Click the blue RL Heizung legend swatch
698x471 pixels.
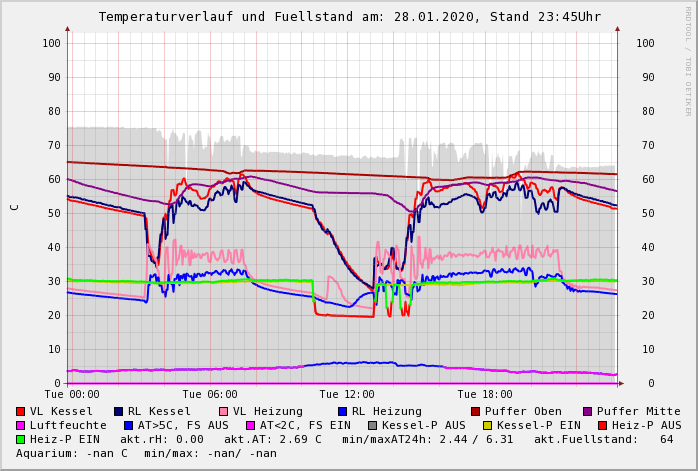click(x=342, y=411)
